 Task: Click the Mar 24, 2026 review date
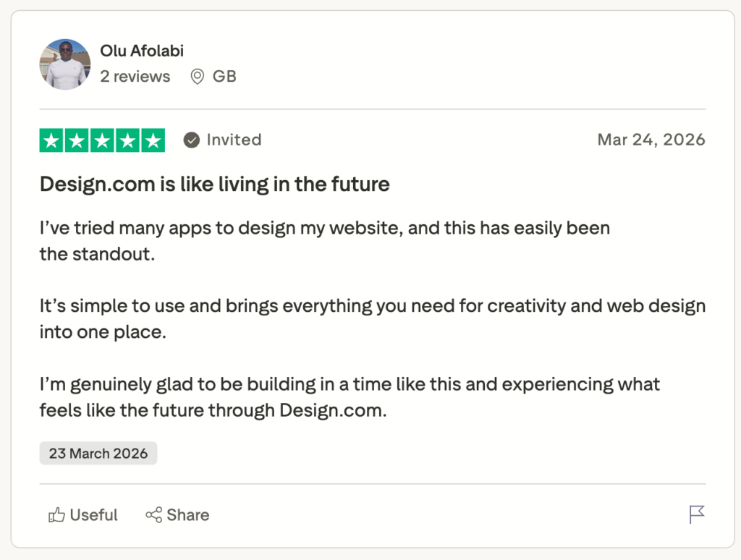coord(651,140)
